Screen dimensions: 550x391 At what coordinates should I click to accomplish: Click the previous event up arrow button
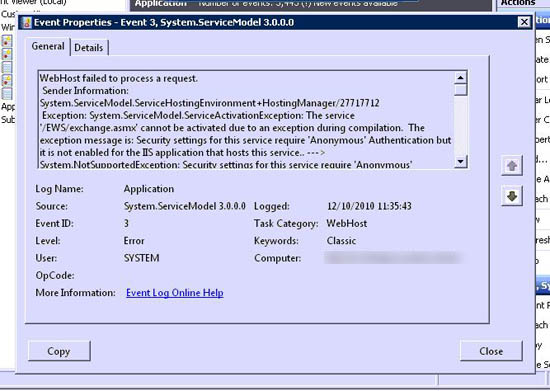point(512,166)
